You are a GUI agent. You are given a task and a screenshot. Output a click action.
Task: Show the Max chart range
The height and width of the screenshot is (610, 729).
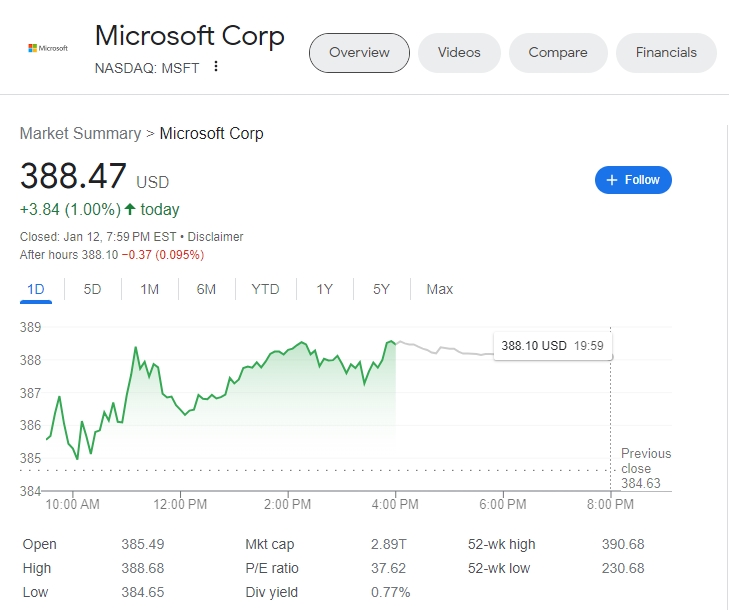tap(439, 289)
